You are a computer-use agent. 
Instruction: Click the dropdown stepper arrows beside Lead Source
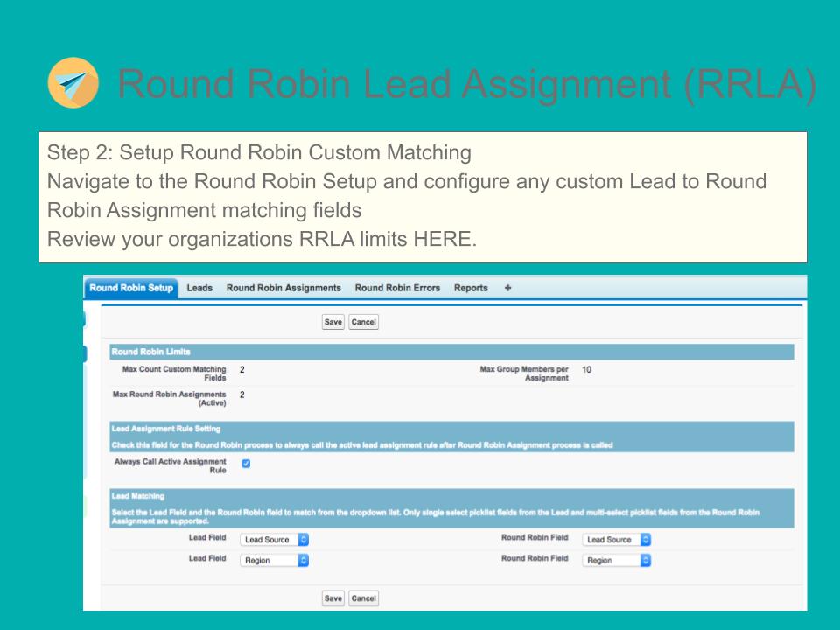click(304, 540)
